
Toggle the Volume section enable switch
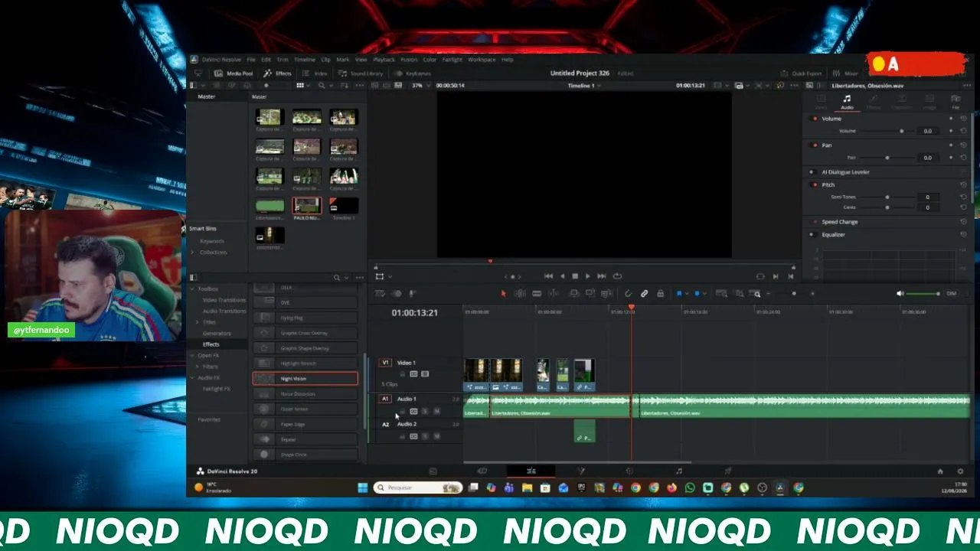coord(814,119)
